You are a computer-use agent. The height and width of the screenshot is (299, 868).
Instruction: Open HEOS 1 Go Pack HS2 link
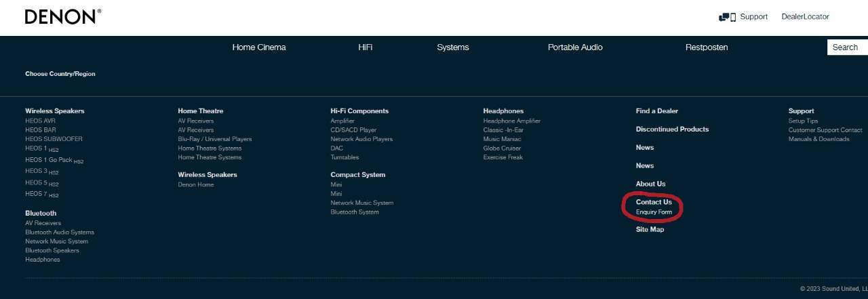point(54,160)
